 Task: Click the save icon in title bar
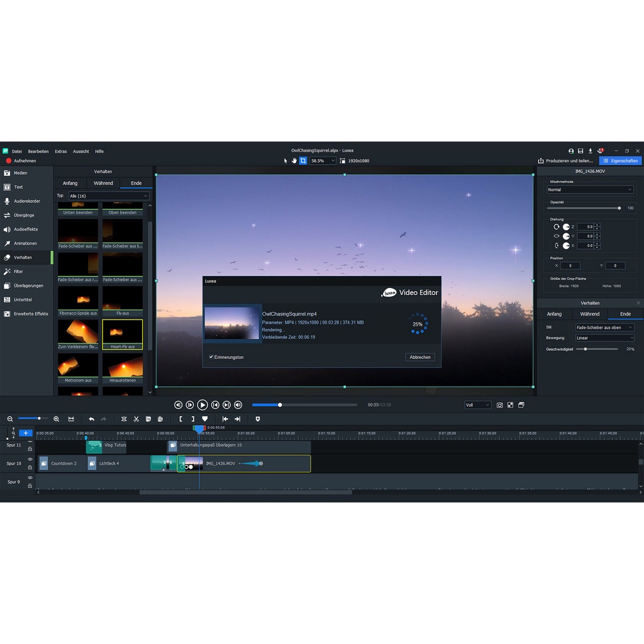coord(580,151)
